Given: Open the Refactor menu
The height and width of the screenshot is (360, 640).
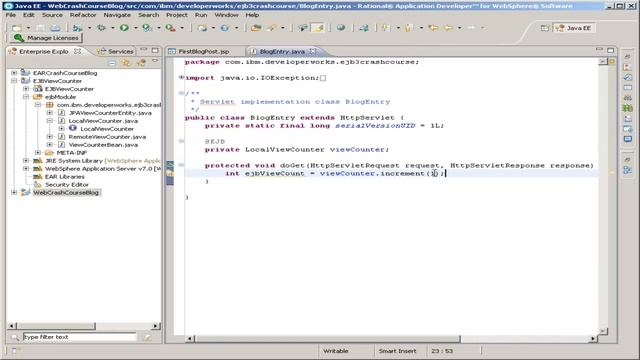Looking at the screenshot, I should click(x=83, y=15).
